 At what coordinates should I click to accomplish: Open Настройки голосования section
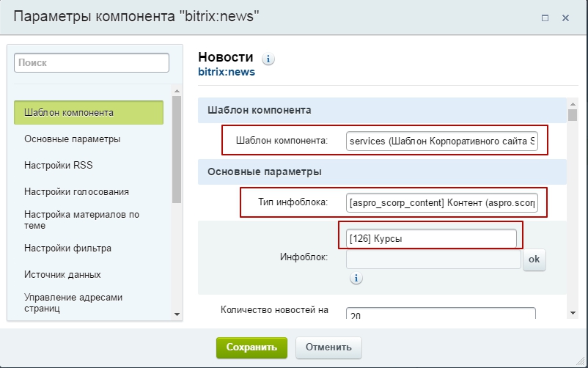76,191
